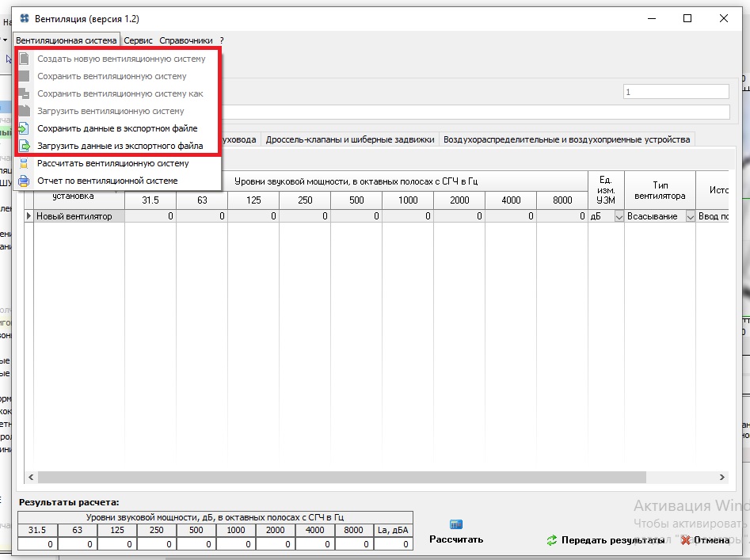Open the 'Сервис' menu

click(x=139, y=40)
